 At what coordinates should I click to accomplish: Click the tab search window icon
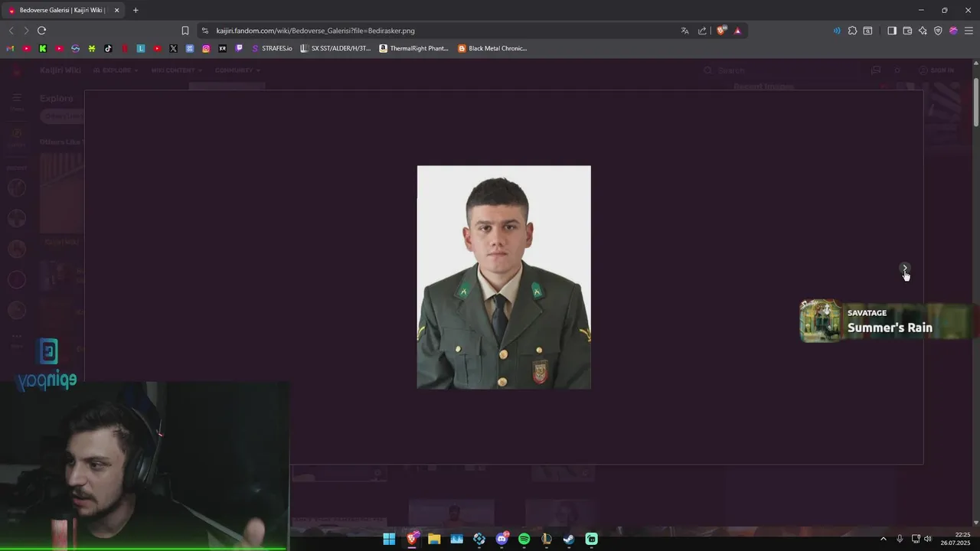point(867,31)
